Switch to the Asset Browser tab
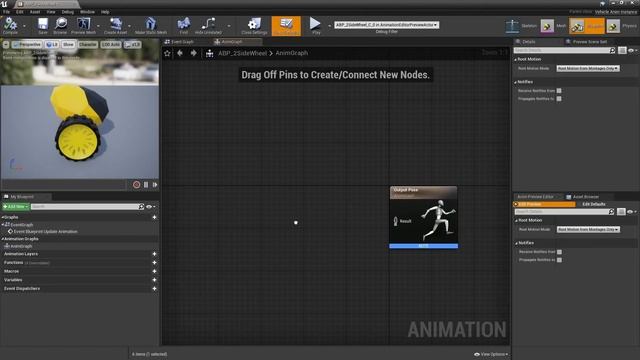The width and height of the screenshot is (640, 360). [585, 197]
